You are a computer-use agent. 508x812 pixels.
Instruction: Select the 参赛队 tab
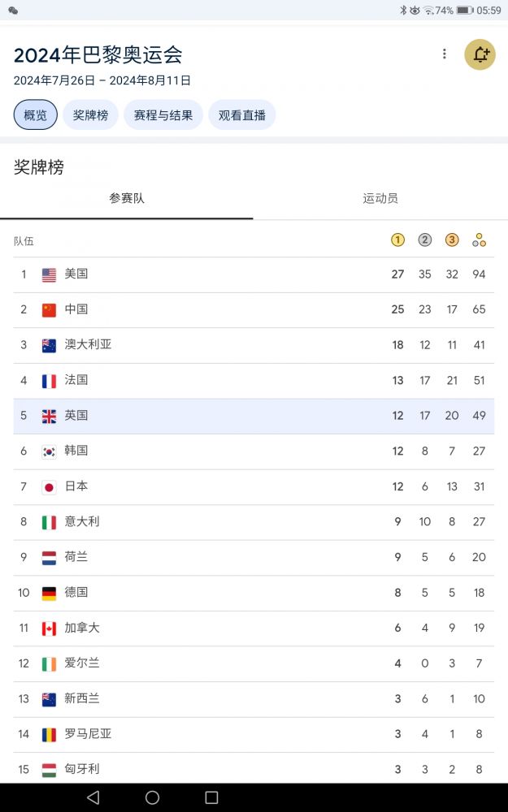(127, 199)
